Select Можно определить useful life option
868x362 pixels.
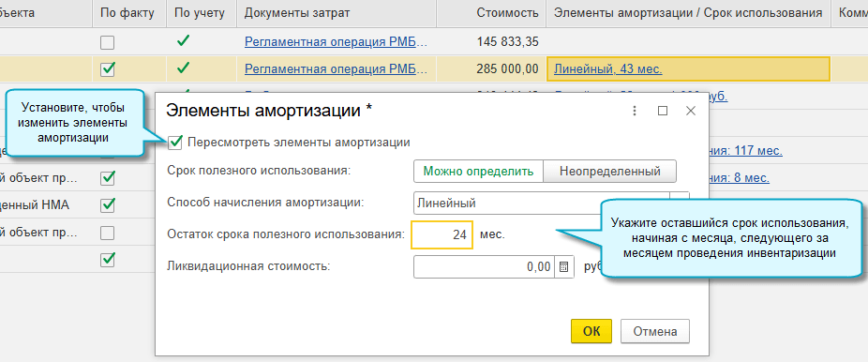[478, 171]
